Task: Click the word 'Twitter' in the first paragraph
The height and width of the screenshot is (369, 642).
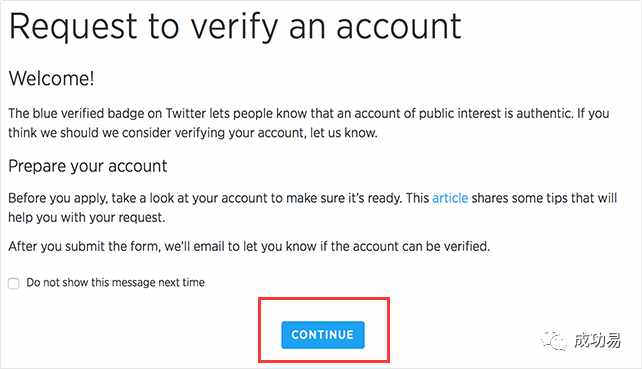Action: (185, 113)
